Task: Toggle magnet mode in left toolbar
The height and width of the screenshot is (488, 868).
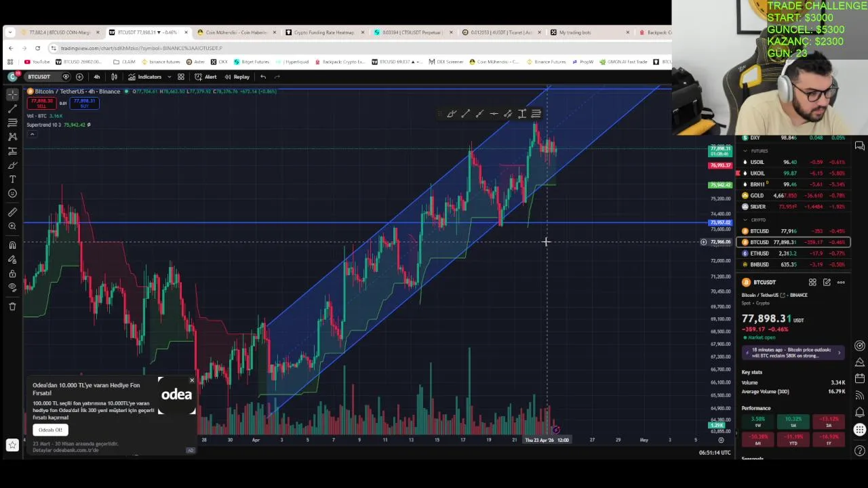Action: 12,245
